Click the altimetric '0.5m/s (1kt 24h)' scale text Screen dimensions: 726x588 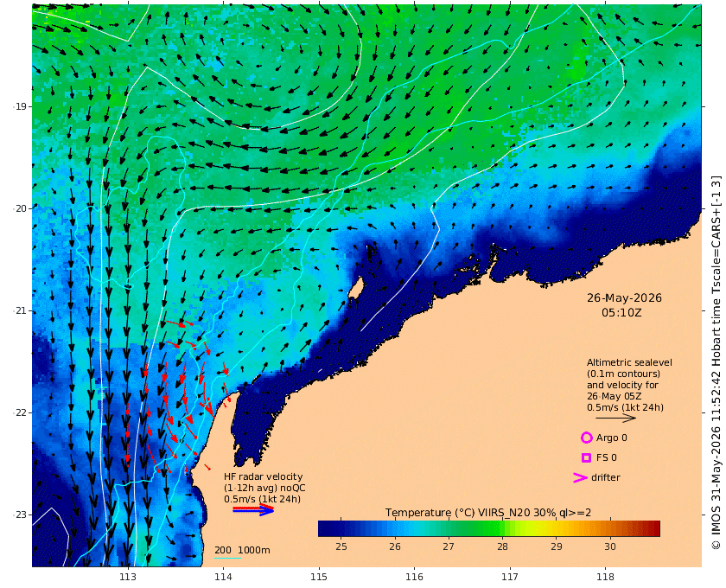click(625, 408)
